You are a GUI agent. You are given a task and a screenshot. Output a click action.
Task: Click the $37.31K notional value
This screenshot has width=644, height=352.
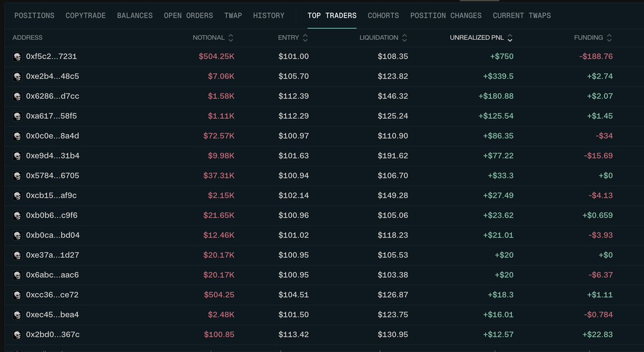tap(219, 175)
